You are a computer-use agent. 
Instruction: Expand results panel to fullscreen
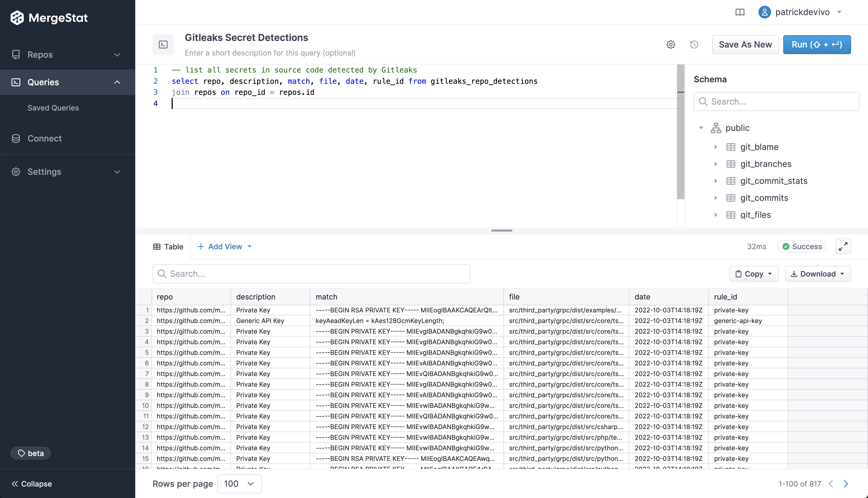click(x=843, y=246)
